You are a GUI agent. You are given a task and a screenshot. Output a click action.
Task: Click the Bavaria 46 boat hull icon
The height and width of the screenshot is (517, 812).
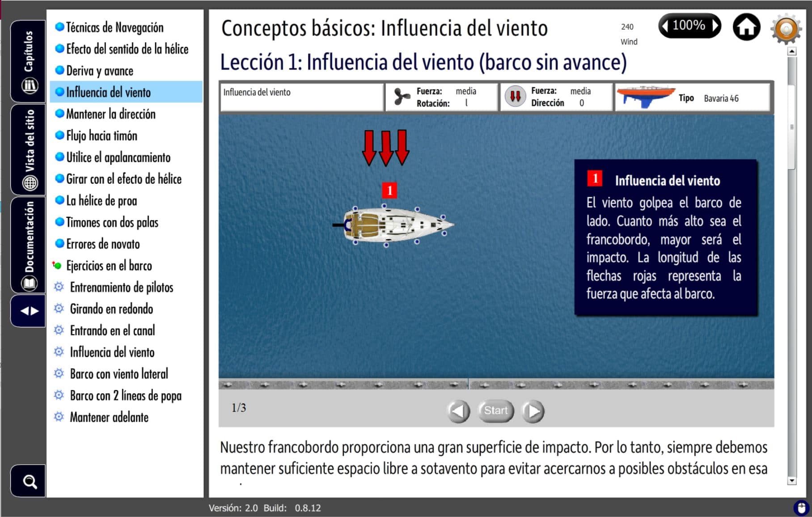(x=645, y=97)
